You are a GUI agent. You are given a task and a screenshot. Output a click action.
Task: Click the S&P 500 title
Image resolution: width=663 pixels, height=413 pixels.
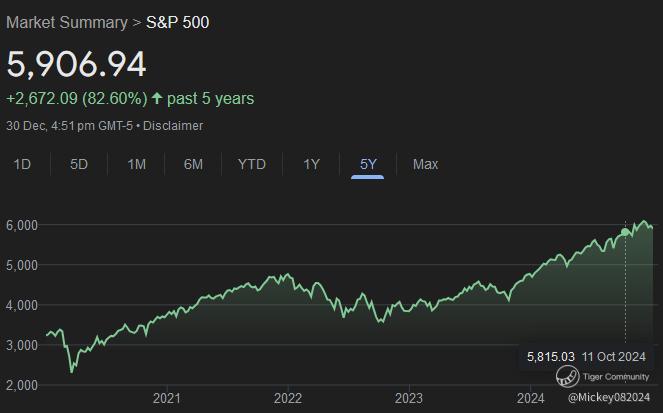pyautogui.click(x=178, y=21)
